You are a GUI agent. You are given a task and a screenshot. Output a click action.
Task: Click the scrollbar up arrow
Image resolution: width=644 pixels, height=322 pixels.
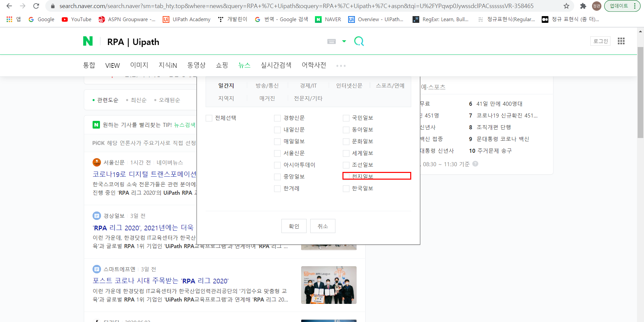pos(640,31)
